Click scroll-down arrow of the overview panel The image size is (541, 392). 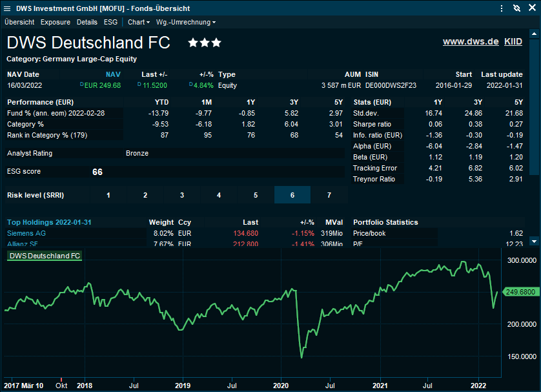pyautogui.click(x=534, y=241)
